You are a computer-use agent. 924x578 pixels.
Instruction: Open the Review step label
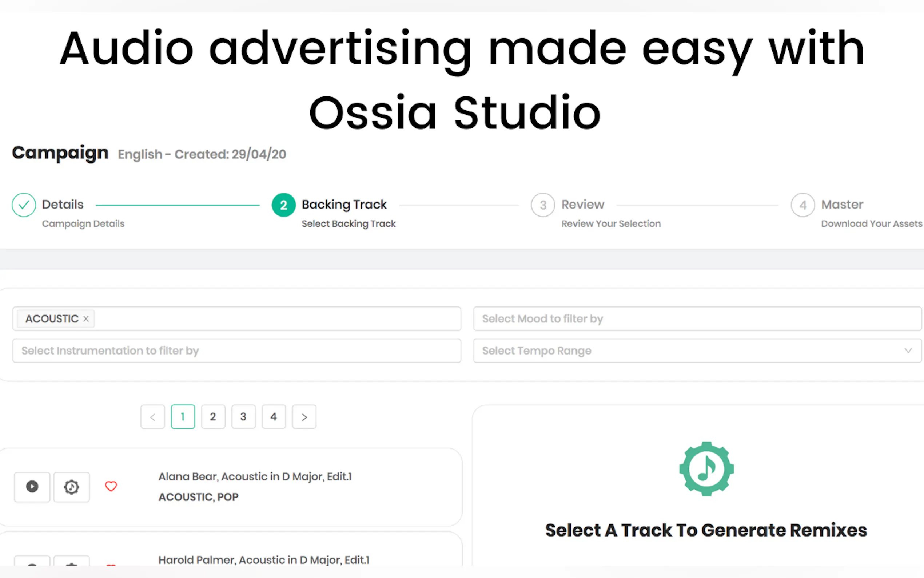click(x=583, y=205)
